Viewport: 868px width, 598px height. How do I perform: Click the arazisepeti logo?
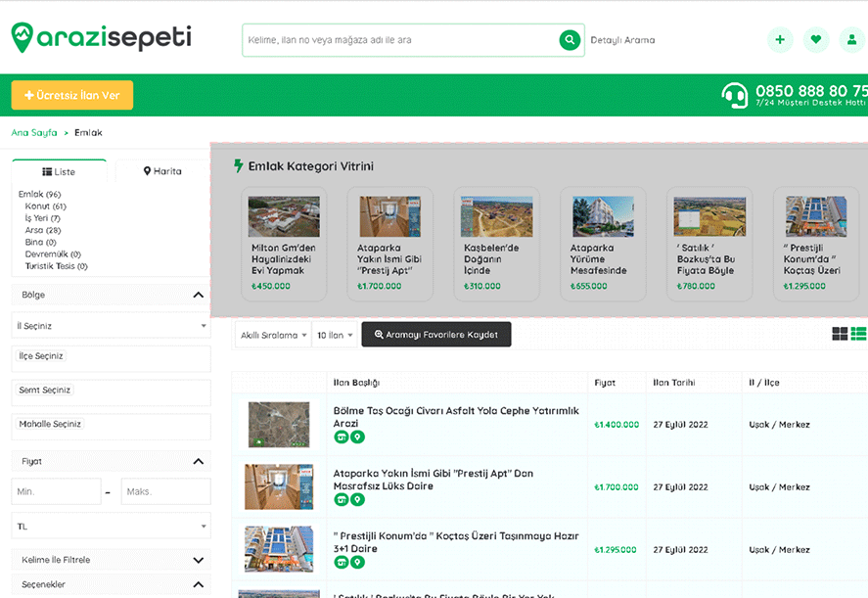[101, 38]
